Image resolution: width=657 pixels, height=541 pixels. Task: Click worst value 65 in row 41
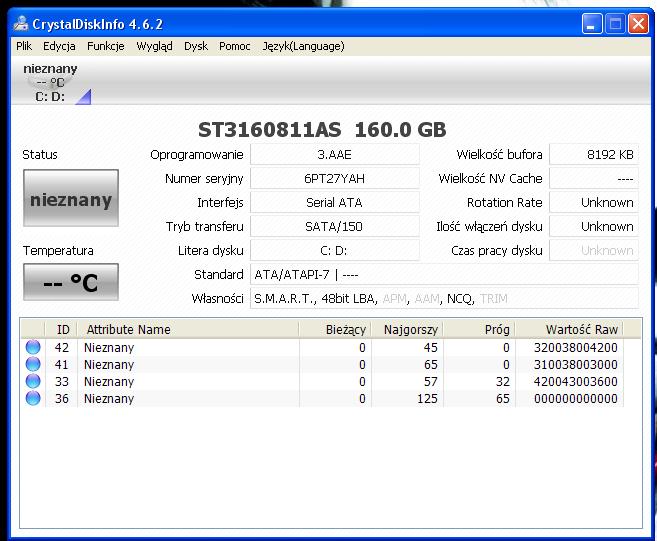click(x=431, y=365)
